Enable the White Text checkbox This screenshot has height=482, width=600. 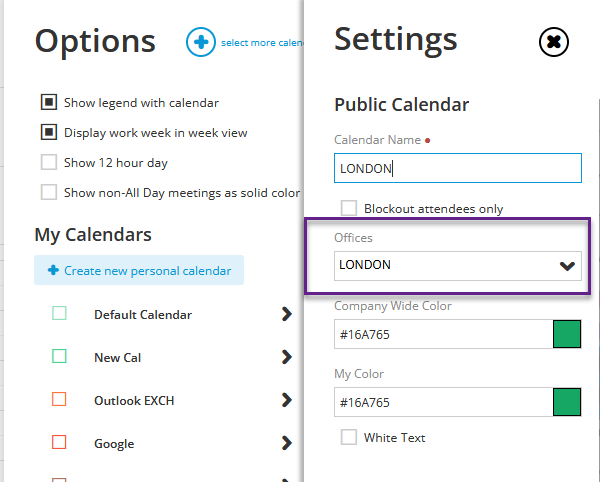[x=349, y=437]
